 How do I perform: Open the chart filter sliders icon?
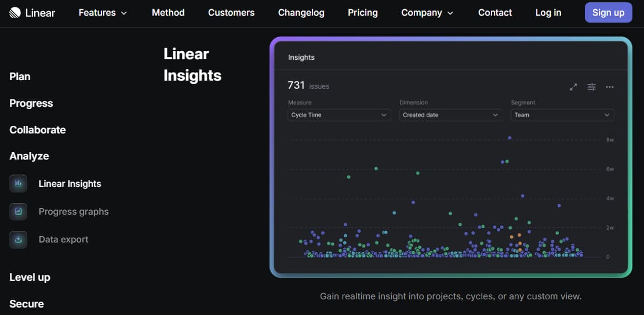(591, 87)
